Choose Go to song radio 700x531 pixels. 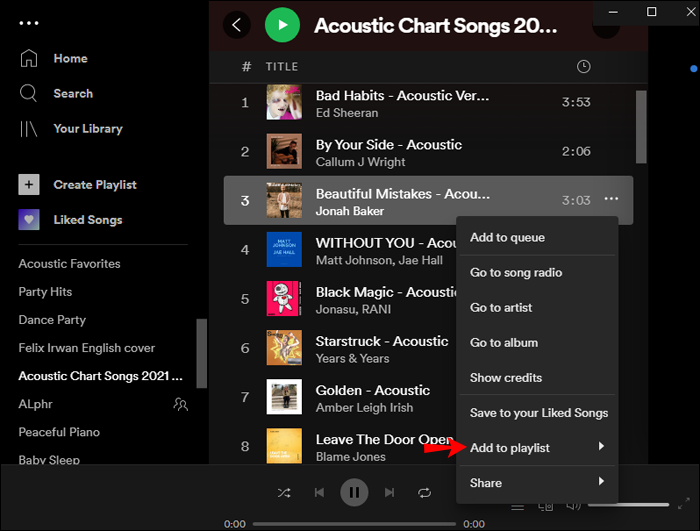click(516, 273)
